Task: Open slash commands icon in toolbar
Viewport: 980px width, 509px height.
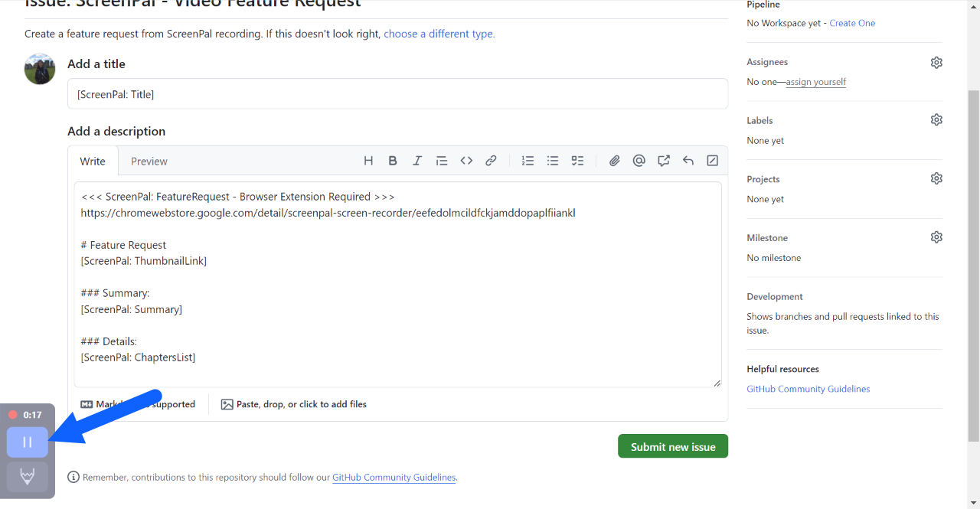Action: (713, 161)
